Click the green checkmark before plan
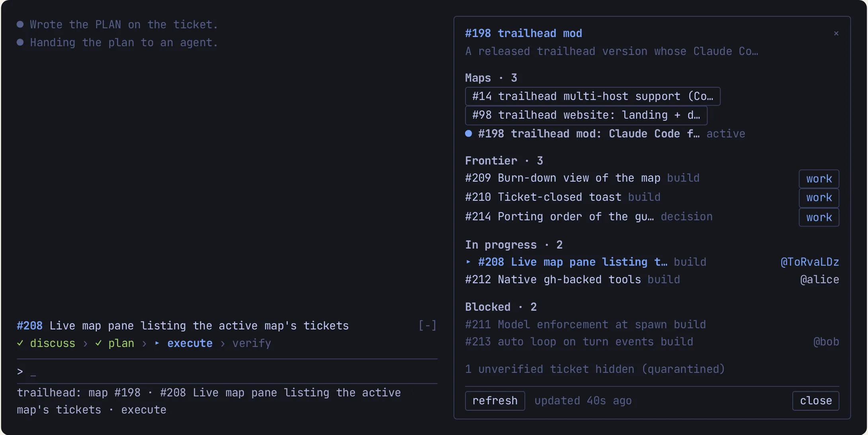868x435 pixels. coord(98,343)
